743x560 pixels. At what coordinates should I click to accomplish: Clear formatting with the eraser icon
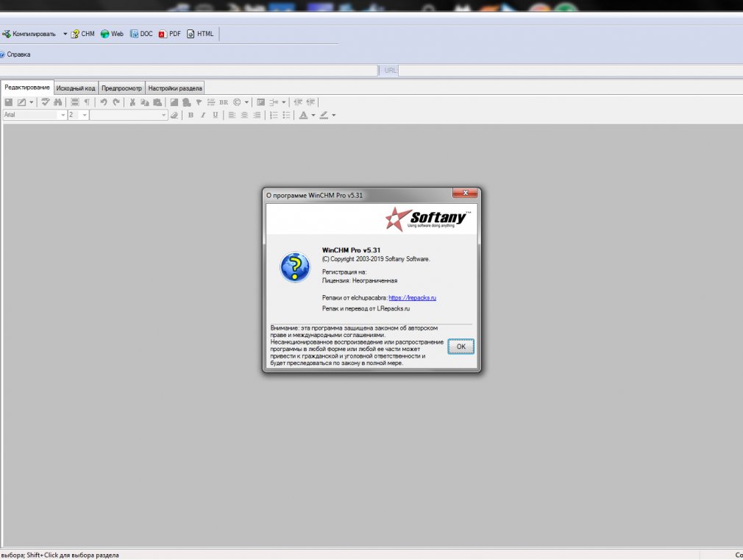[x=174, y=115]
